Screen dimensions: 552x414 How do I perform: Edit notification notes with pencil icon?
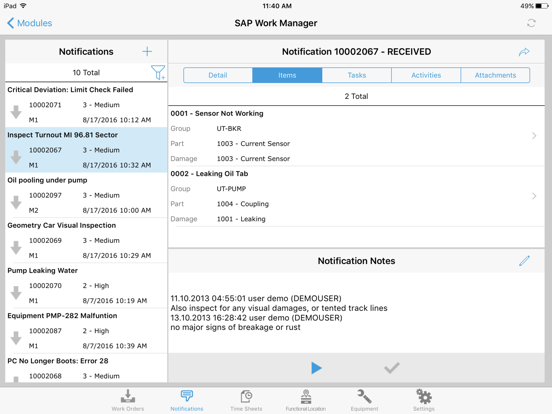[x=524, y=261]
